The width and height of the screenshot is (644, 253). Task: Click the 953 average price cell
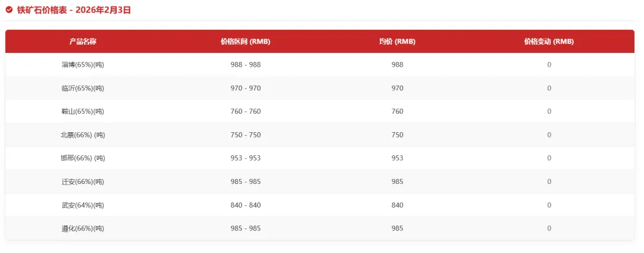coord(397,158)
